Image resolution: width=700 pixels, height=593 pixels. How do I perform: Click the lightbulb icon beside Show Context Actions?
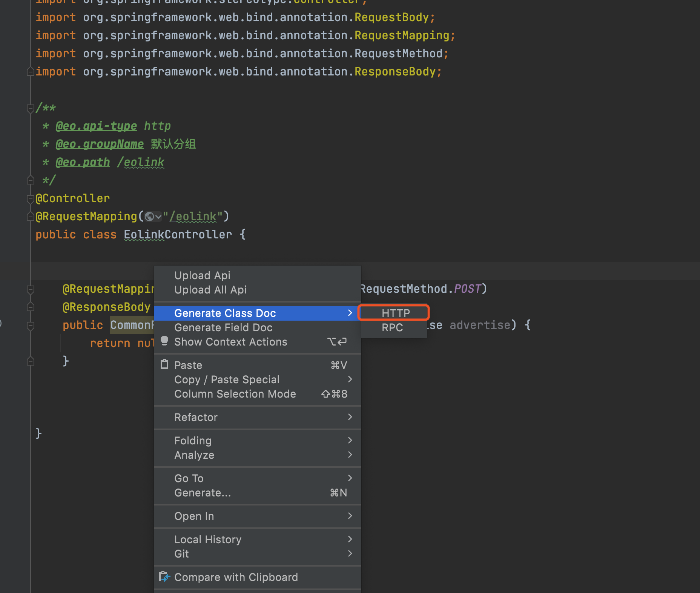[x=164, y=341]
